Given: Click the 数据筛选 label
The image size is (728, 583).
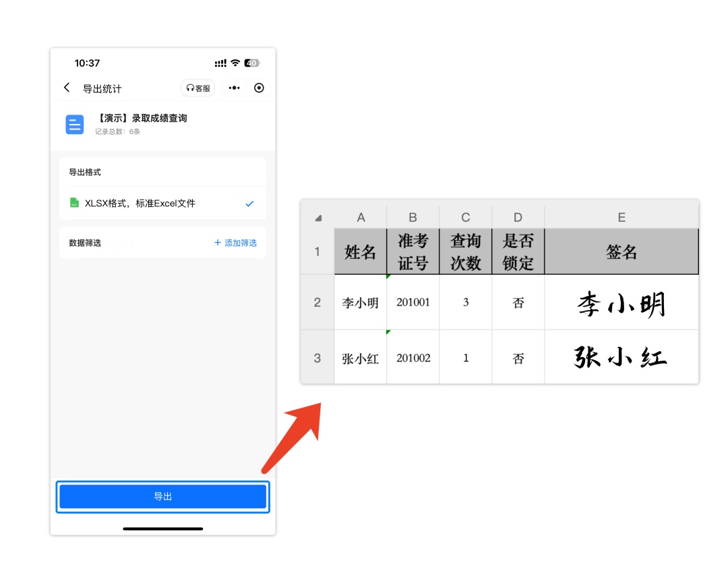Looking at the screenshot, I should (85, 243).
